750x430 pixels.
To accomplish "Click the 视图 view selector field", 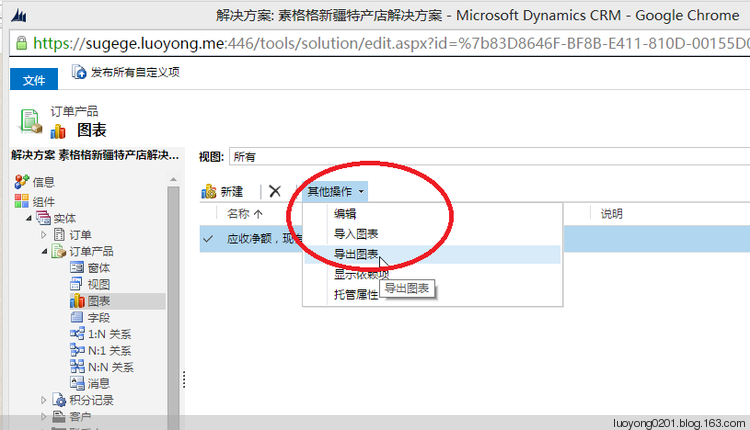I will pos(489,157).
